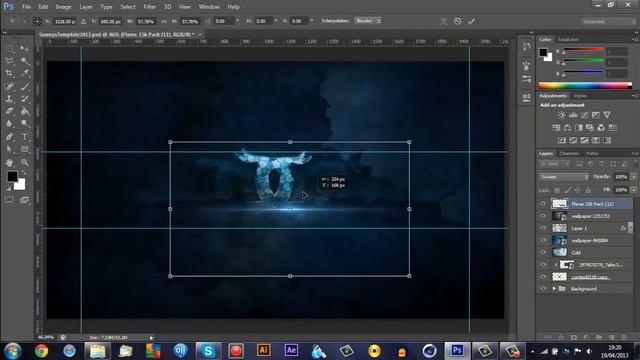
Task: Open Google Chrome from the taskbar
Action: tap(41, 351)
